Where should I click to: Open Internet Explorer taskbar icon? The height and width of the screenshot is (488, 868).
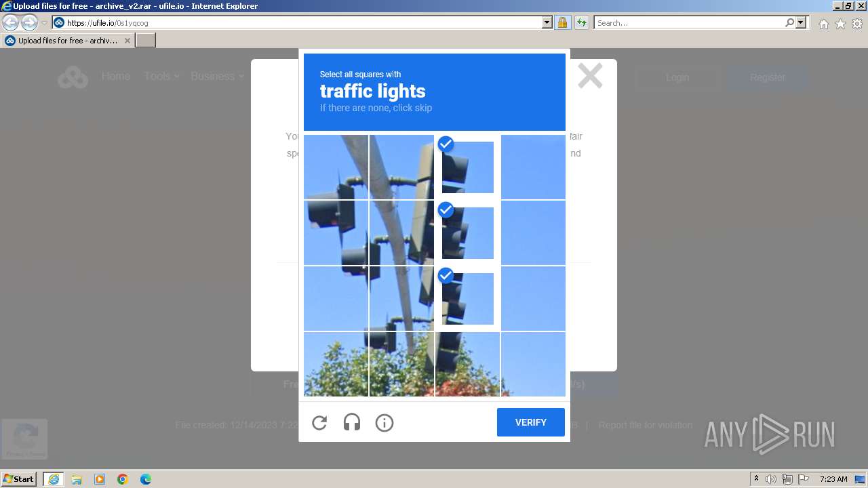54,479
